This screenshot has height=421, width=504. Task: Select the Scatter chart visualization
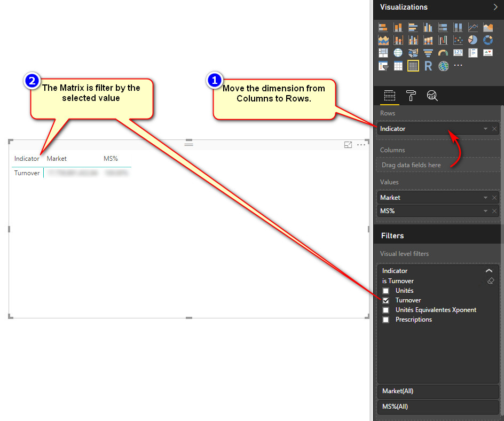click(458, 40)
